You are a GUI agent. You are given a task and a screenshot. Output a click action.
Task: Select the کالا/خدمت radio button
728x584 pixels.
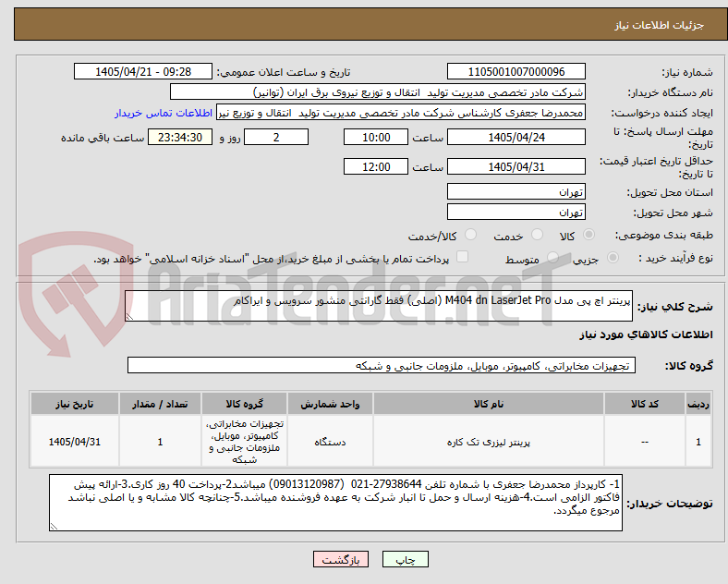pos(470,235)
